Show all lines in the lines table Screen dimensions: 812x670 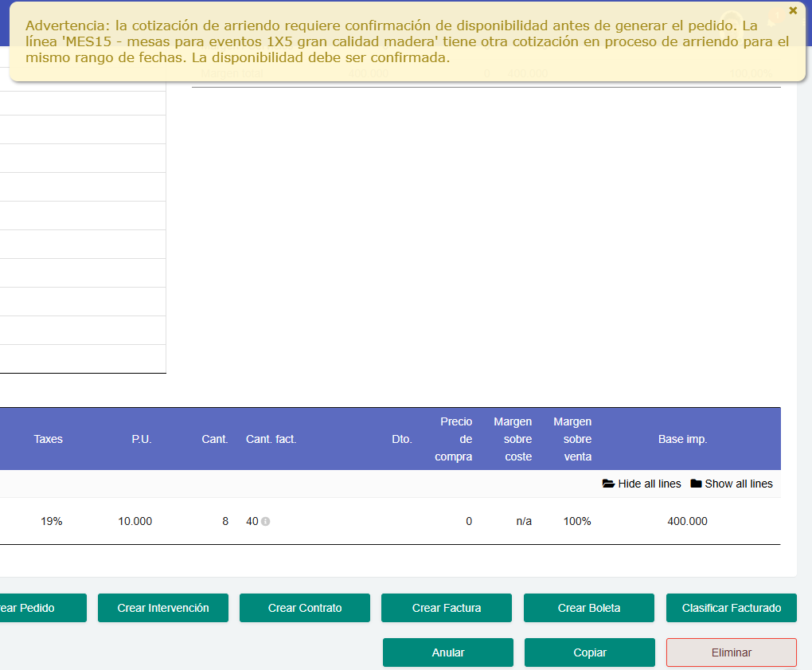point(739,484)
